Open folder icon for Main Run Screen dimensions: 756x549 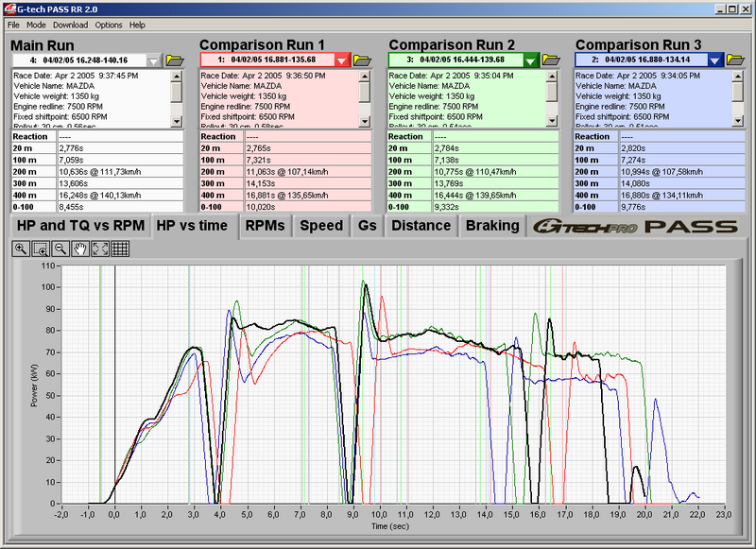(x=175, y=60)
